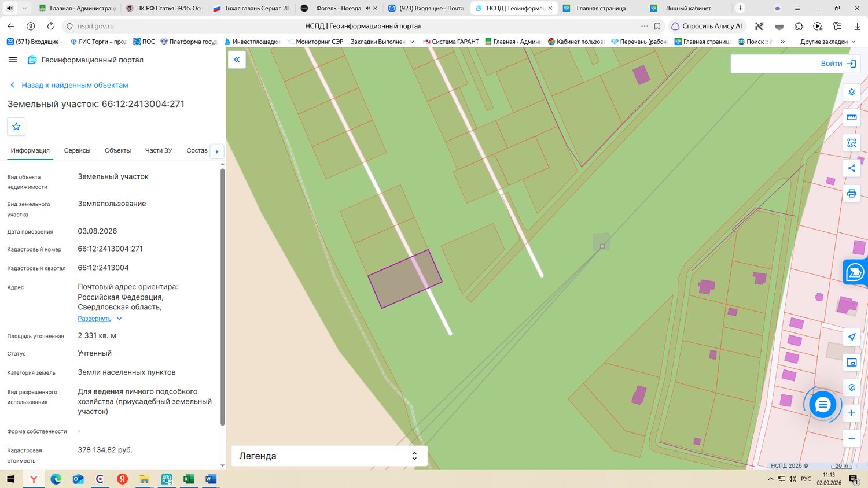The image size is (868, 488).
Task: Click the info panel vertical scrollbar
Action: pos(222,296)
